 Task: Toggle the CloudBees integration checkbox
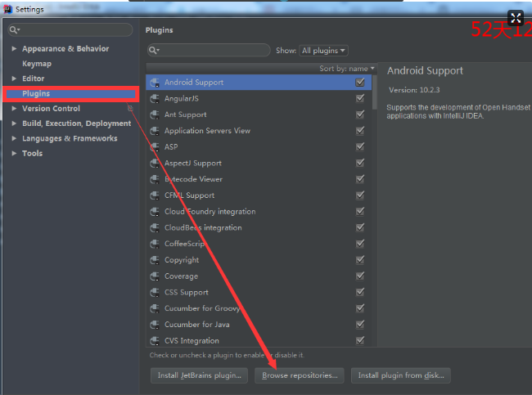[x=360, y=227]
